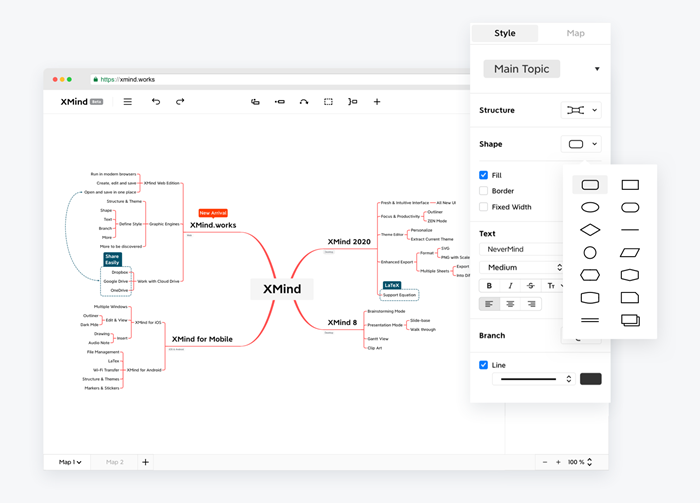Screen dimensions: 700x503
Task: Select the central XMind topic
Action: click(x=282, y=289)
